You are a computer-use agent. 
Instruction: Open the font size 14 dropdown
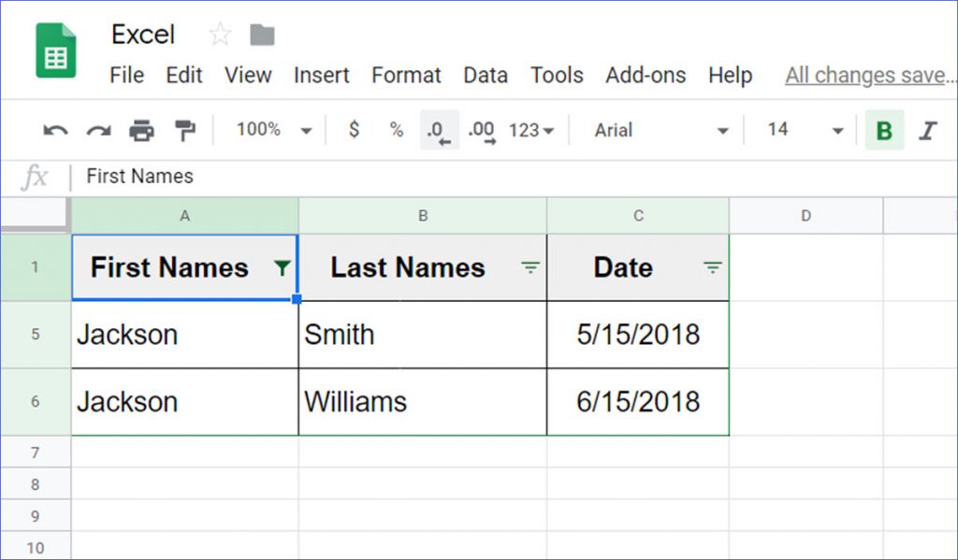(805, 131)
